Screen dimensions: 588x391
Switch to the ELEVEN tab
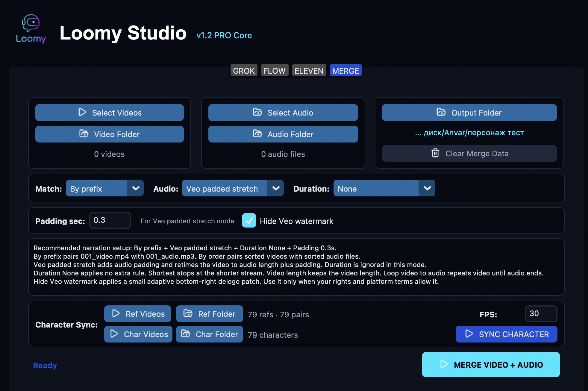click(x=309, y=71)
